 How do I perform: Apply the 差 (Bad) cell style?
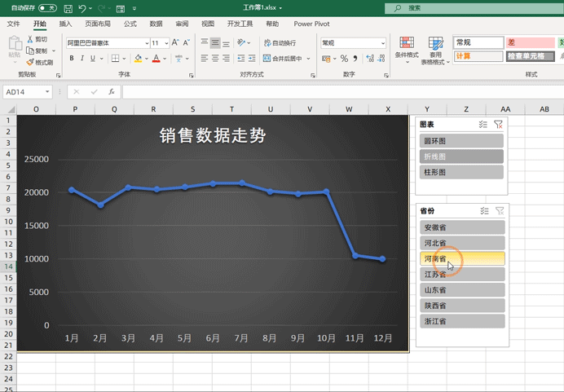(x=531, y=42)
